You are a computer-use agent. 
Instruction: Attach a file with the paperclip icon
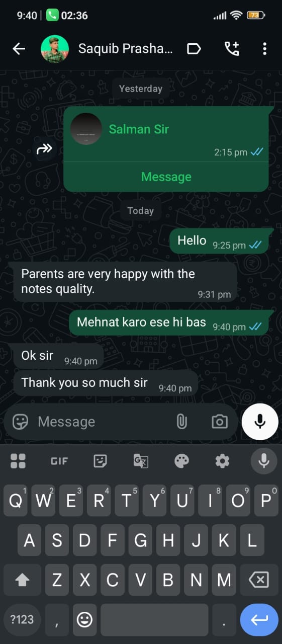click(x=181, y=422)
